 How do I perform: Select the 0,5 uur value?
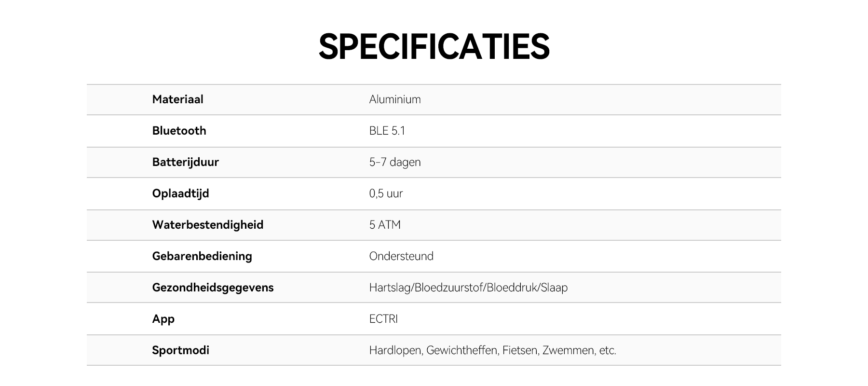[x=386, y=193]
